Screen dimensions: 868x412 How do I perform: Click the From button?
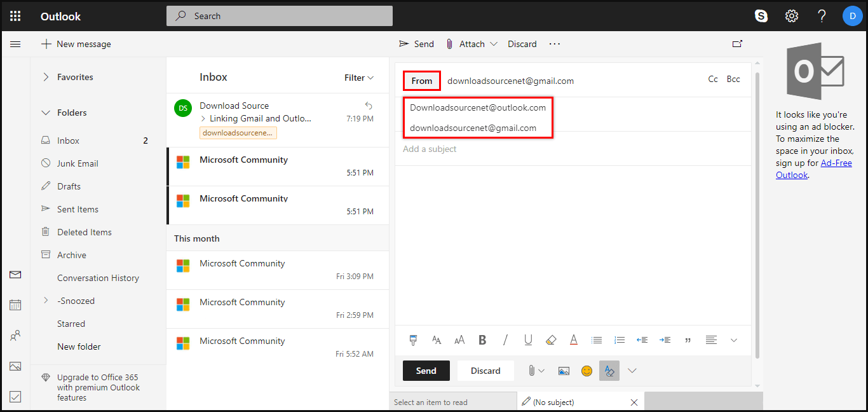pos(422,81)
